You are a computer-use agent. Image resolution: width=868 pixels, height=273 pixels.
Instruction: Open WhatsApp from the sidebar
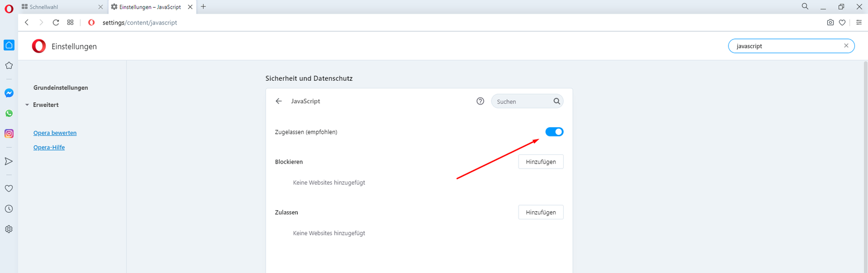coord(9,114)
